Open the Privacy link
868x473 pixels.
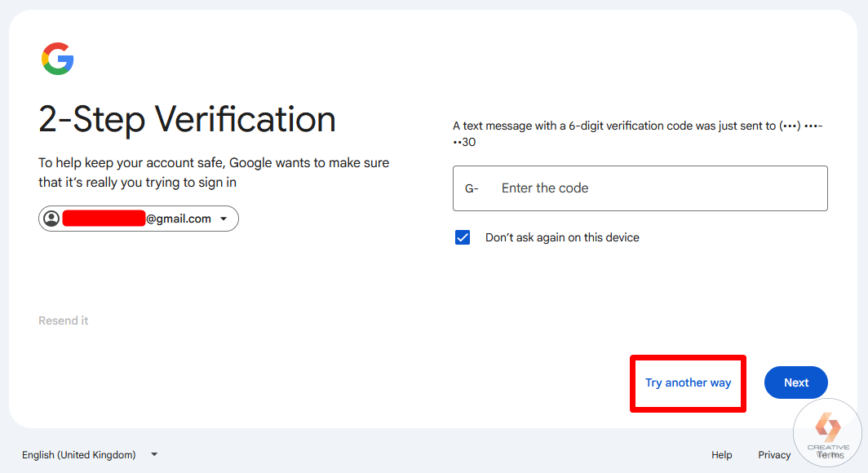pyautogui.click(x=774, y=455)
